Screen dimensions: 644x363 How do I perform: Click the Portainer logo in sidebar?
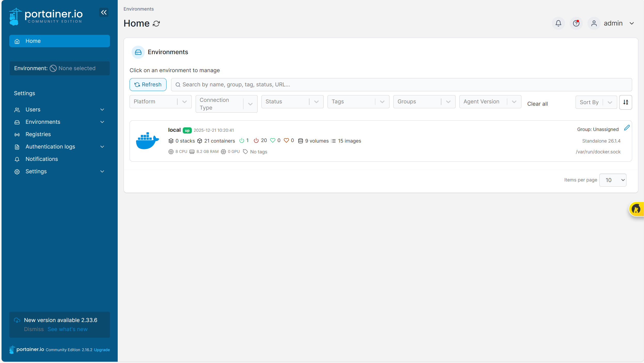(x=46, y=16)
